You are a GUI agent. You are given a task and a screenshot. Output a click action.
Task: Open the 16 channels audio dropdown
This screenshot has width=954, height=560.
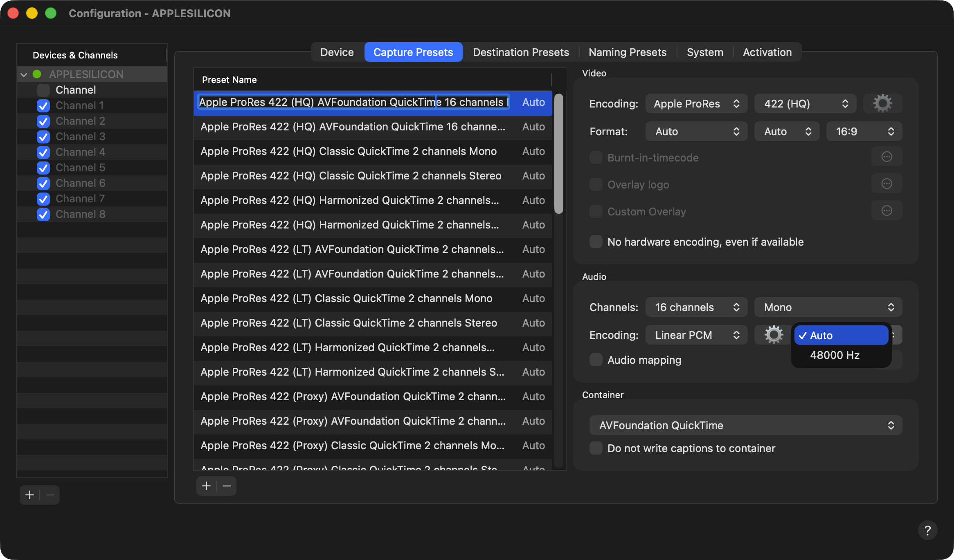pos(696,307)
